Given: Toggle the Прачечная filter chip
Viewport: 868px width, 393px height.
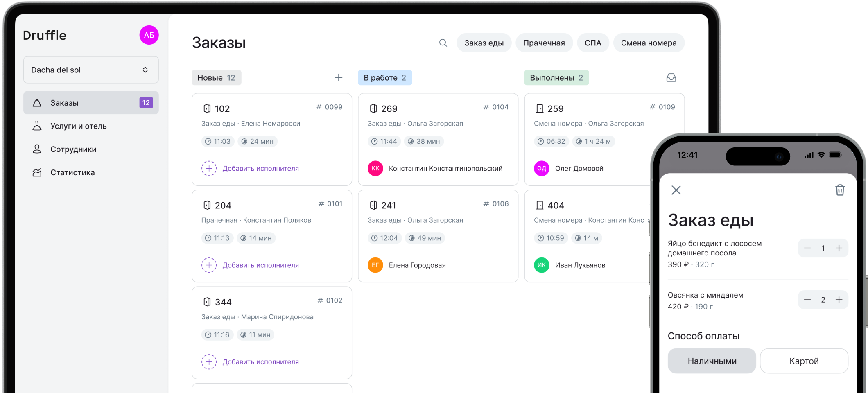Looking at the screenshot, I should [544, 43].
